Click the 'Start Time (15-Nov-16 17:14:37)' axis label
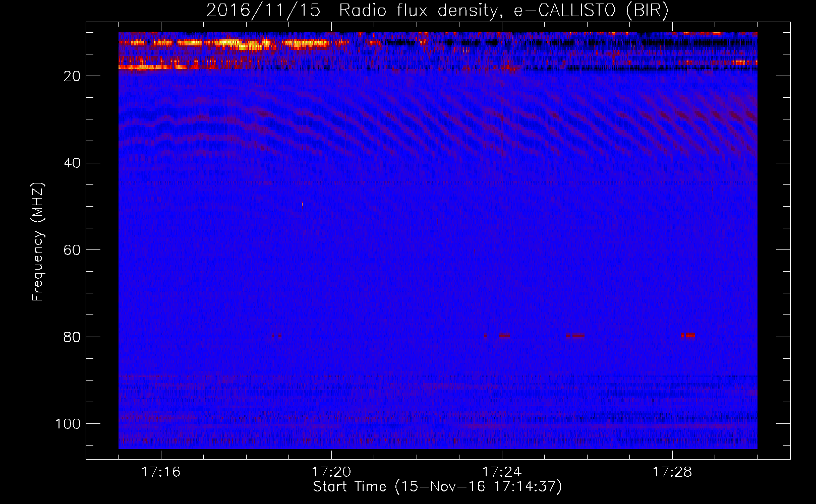 pos(437,487)
